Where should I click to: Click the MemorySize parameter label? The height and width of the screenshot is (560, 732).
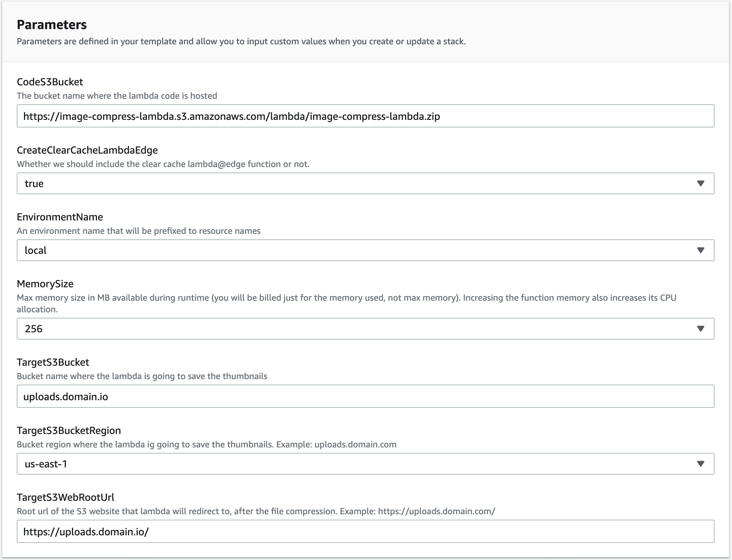point(45,284)
